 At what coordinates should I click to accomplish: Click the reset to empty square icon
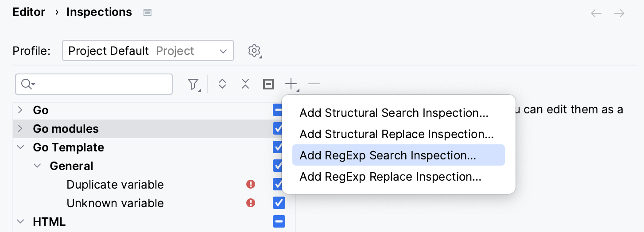tap(268, 84)
